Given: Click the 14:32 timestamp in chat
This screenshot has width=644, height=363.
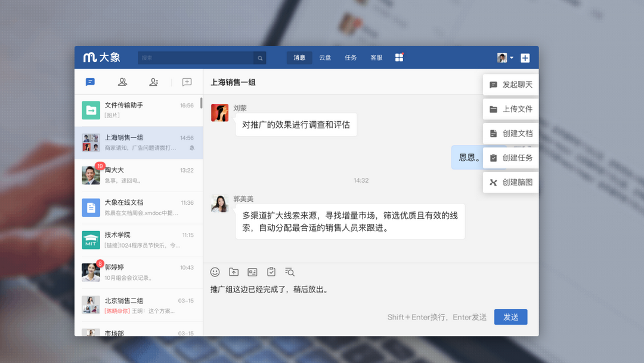Looking at the screenshot, I should pyautogui.click(x=361, y=180).
